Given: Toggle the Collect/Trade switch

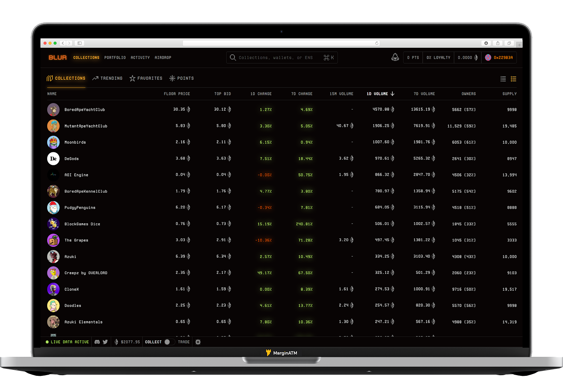Looking at the screenshot, I should (x=169, y=342).
